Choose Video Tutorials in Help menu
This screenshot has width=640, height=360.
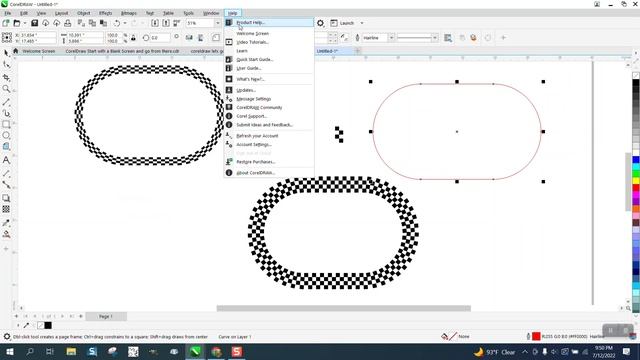tap(269, 42)
